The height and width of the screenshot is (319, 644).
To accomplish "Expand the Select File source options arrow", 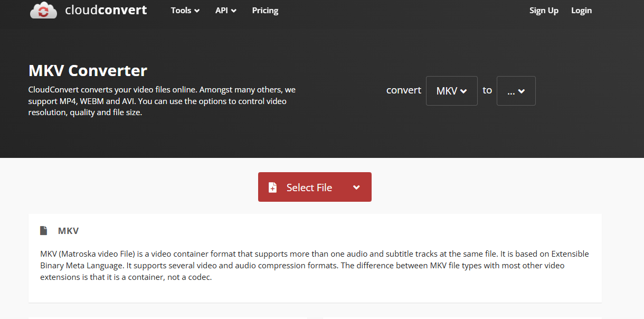I will click(x=356, y=187).
